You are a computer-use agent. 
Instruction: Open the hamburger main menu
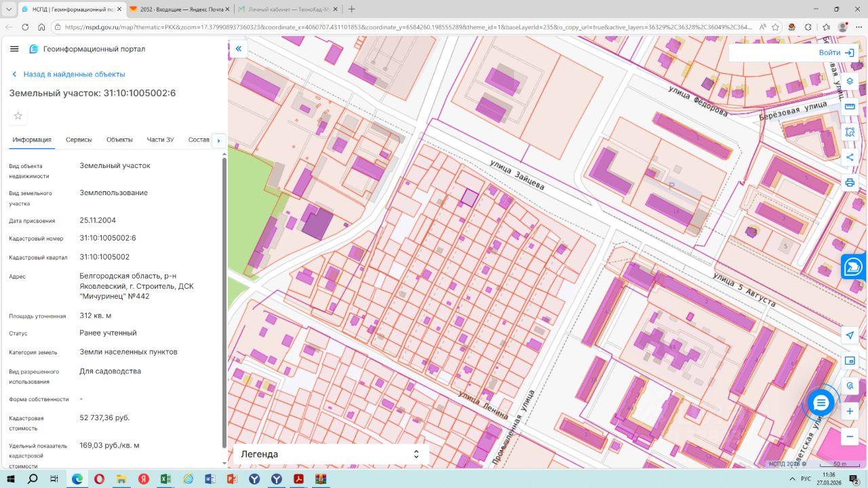click(14, 49)
